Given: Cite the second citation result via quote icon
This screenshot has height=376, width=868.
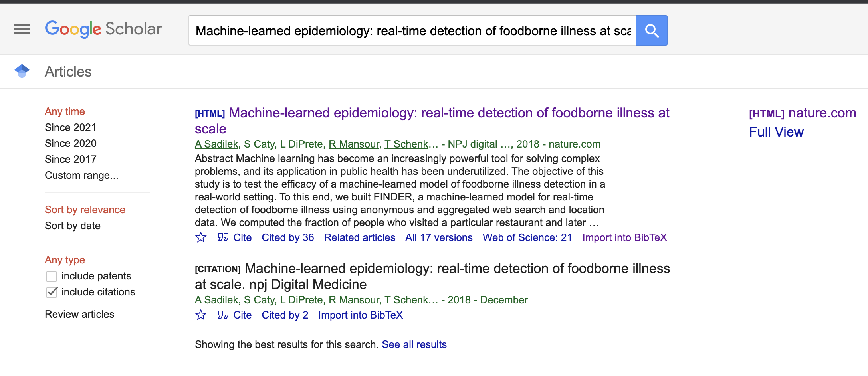Looking at the screenshot, I should [224, 315].
